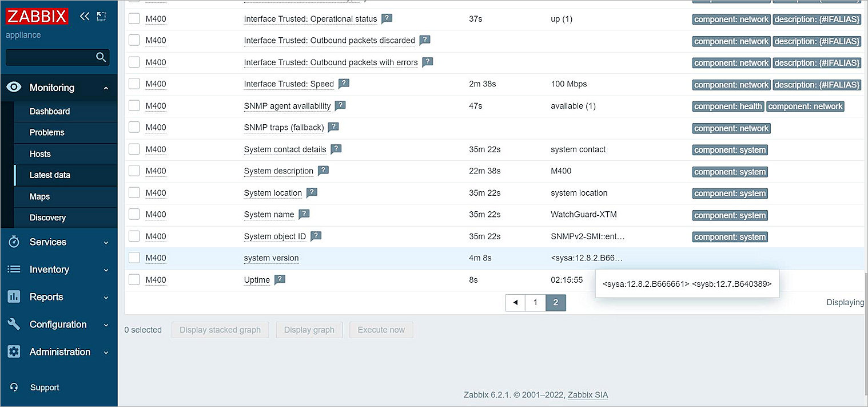Focus the sidebar search input field
Viewport: 868px width, 407px height.
50,57
